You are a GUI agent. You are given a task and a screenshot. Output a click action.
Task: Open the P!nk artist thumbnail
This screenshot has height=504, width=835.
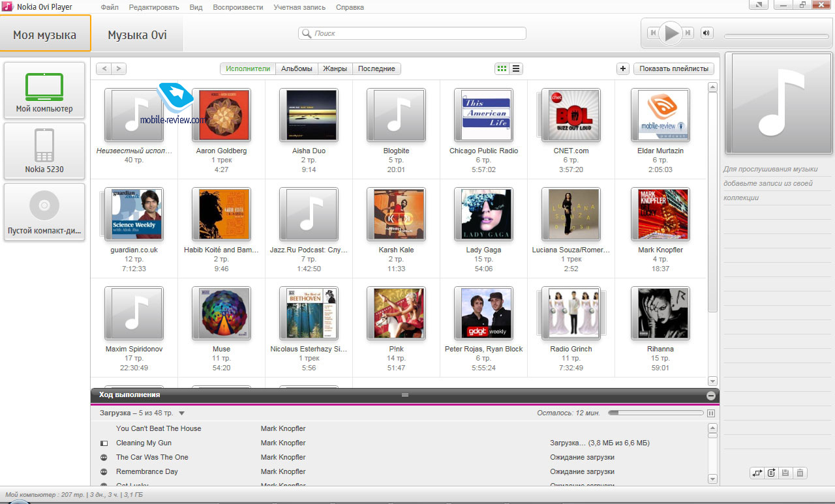tap(397, 314)
